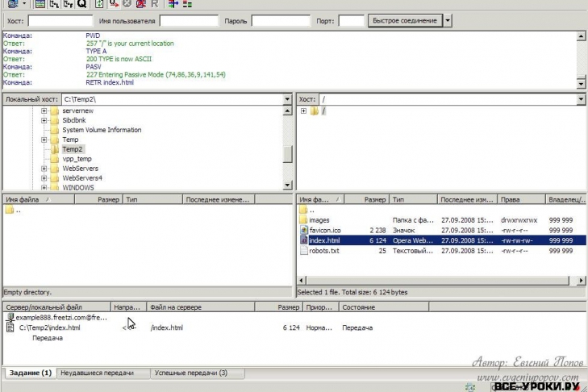Click the Хост input field in quickconnect bar
This screenshot has height=392, width=588.
tap(60, 21)
